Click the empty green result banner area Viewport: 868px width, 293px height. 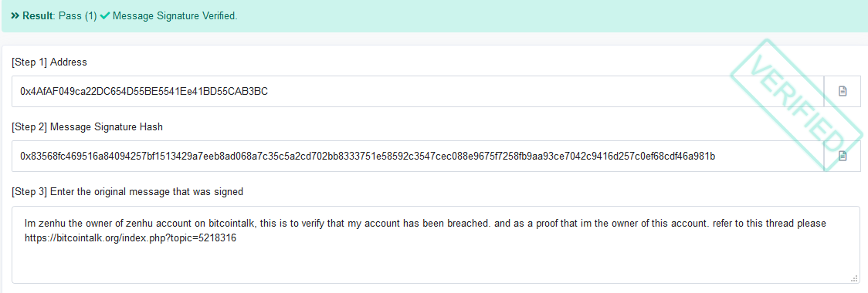[x=548, y=16]
